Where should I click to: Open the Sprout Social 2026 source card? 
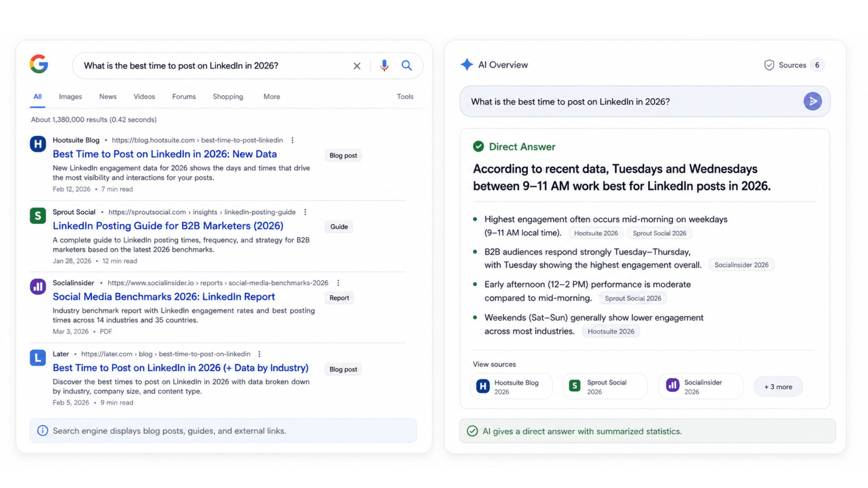[x=605, y=387]
